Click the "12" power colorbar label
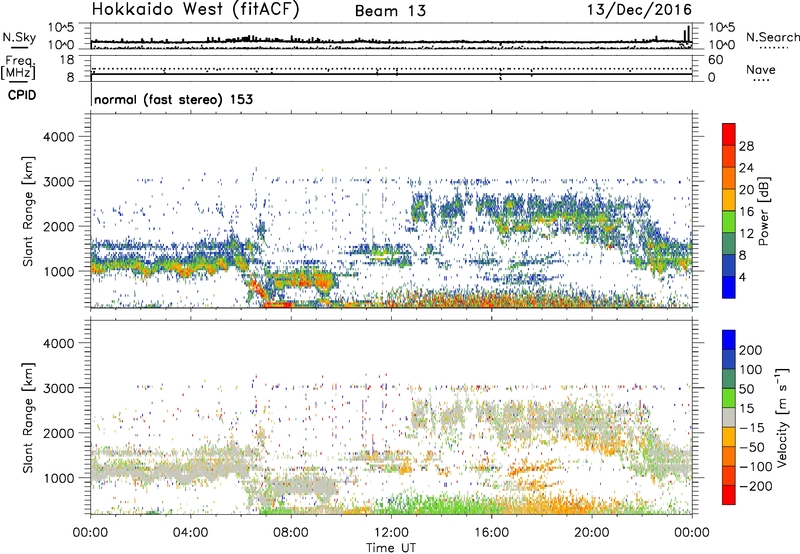800x554 pixels. [x=746, y=234]
